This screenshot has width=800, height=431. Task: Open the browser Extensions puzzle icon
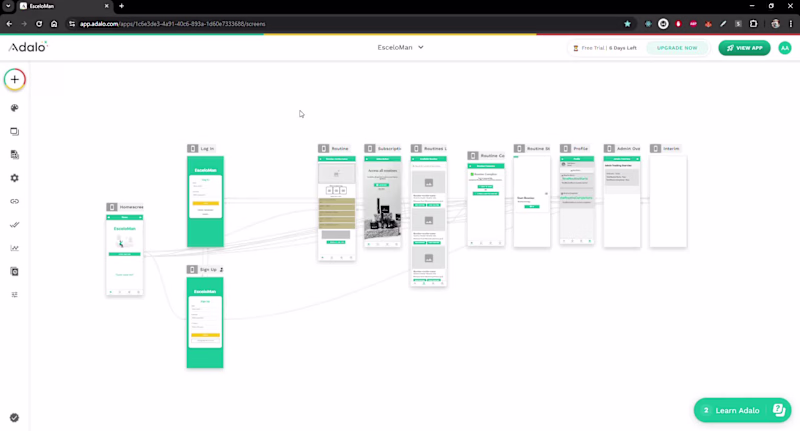point(754,24)
